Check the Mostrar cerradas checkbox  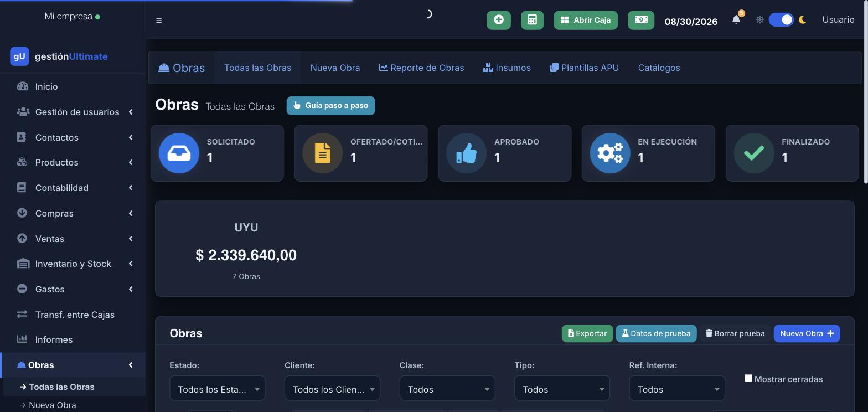tap(748, 378)
